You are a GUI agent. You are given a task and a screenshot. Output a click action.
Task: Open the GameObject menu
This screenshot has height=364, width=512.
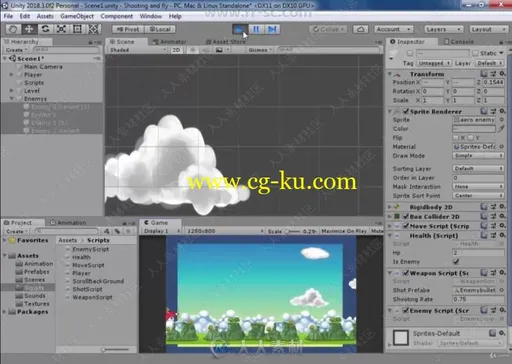77,16
